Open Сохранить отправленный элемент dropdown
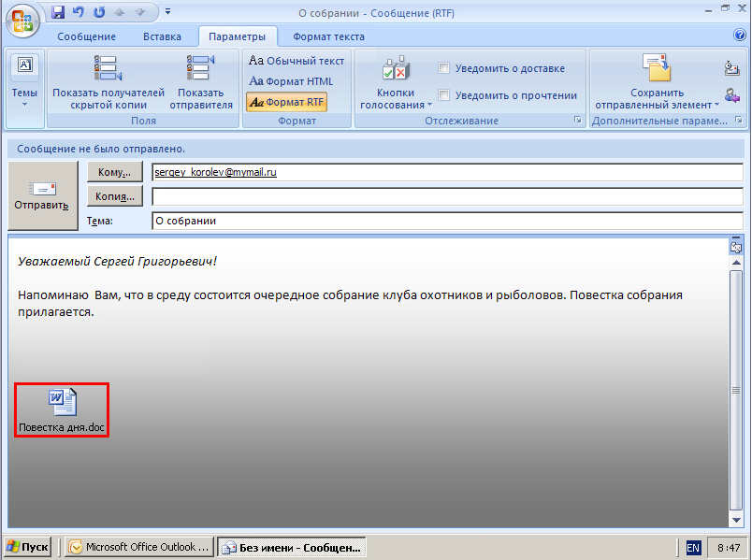Image resolution: width=752 pixels, height=560 pixels. (x=657, y=81)
